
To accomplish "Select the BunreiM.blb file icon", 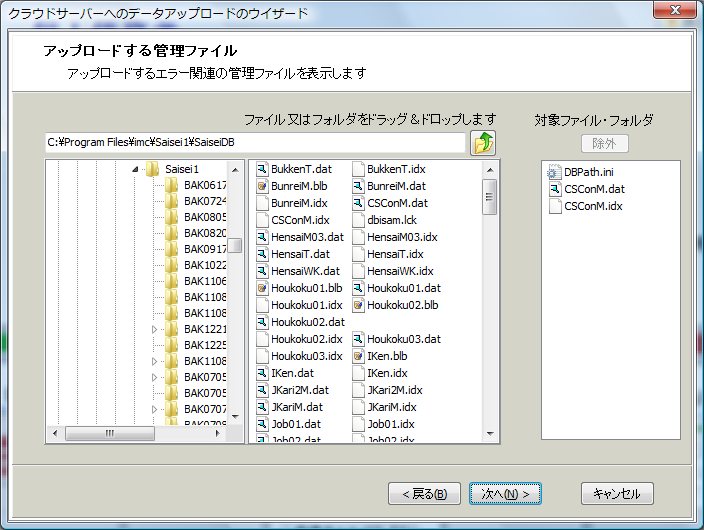I will click(262, 187).
